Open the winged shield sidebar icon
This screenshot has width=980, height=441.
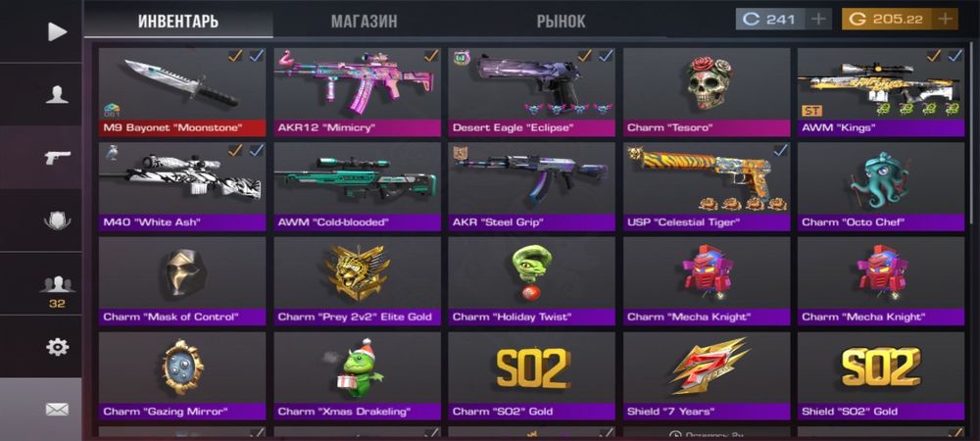[x=57, y=220]
